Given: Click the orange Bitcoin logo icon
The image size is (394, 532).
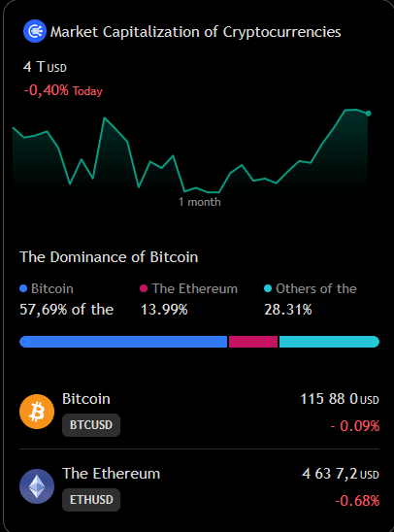Looking at the screenshot, I should [37, 412].
